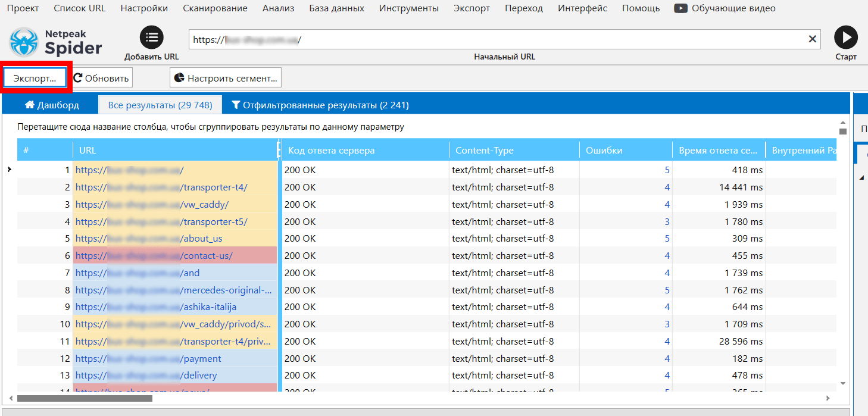This screenshot has height=416, width=868.
Task: Sort by the URL column header
Action: [x=176, y=150]
